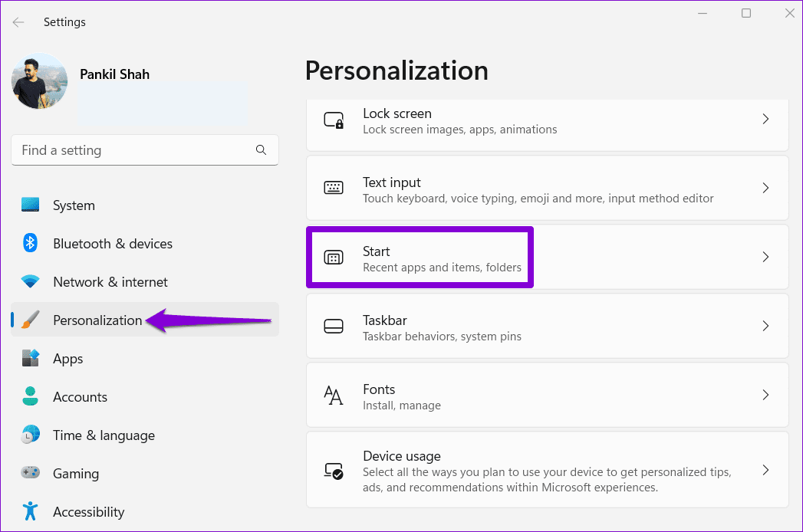Click the Pankil Shah profile picture
Image resolution: width=803 pixels, height=532 pixels.
[39, 81]
